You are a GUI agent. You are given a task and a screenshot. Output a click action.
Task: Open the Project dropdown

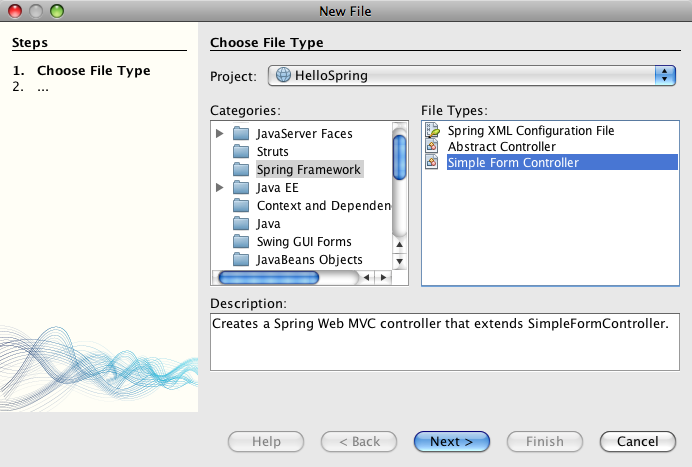pyautogui.click(x=664, y=75)
